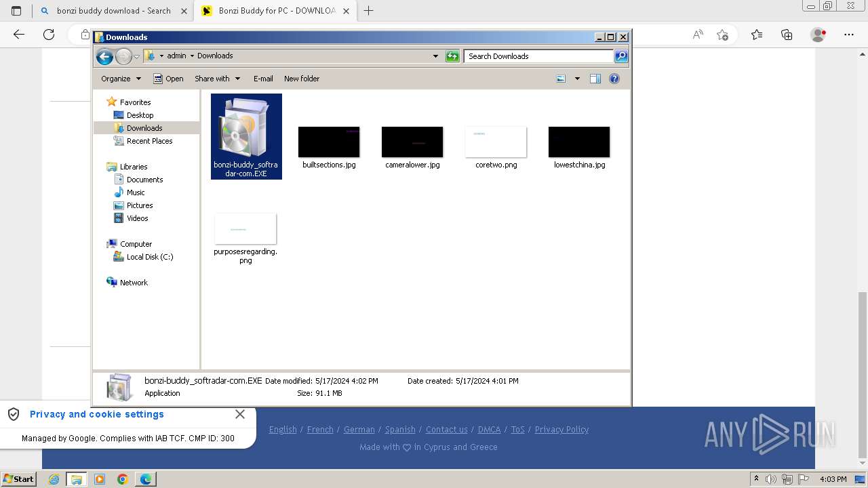Viewport: 868px width, 488px height.
Task: Open Recent Places
Action: pyautogui.click(x=149, y=141)
